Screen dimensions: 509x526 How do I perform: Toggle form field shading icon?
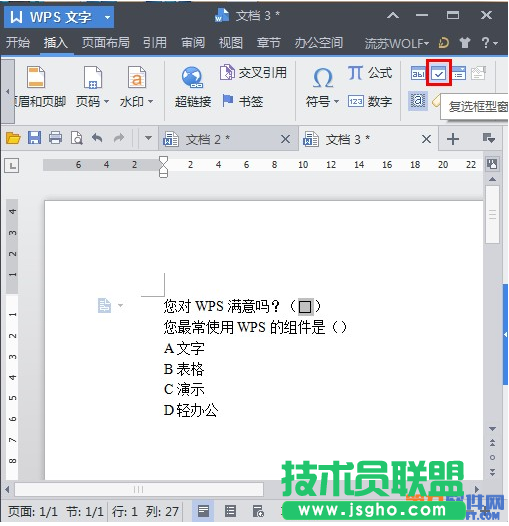tap(418, 101)
